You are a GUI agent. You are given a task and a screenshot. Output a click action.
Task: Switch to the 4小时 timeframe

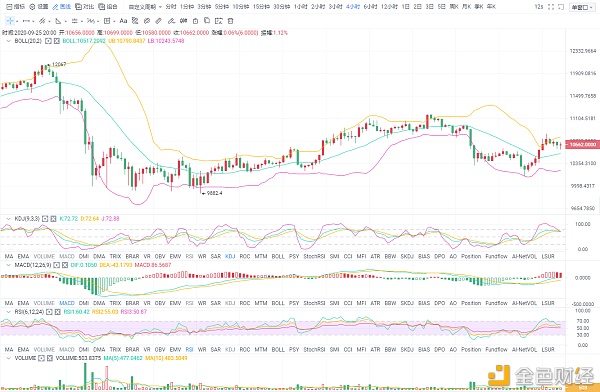(352, 7)
